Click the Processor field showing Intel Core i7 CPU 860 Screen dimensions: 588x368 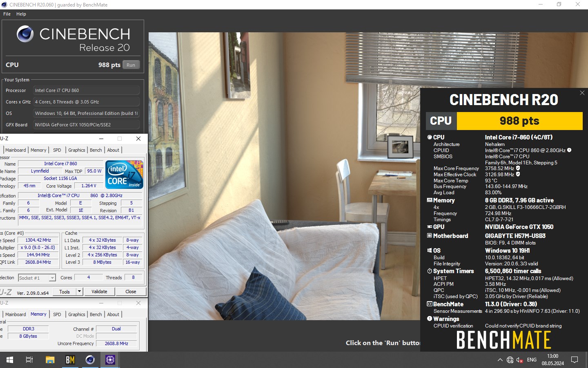coord(87,90)
